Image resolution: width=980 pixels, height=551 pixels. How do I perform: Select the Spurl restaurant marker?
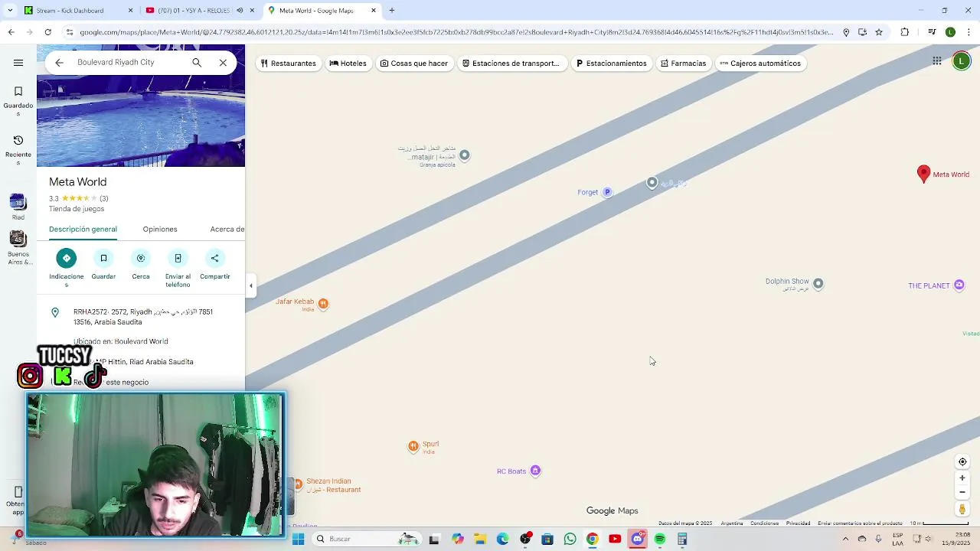[x=413, y=446]
